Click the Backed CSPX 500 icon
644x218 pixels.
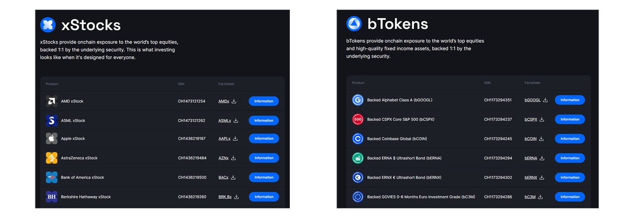(x=358, y=119)
